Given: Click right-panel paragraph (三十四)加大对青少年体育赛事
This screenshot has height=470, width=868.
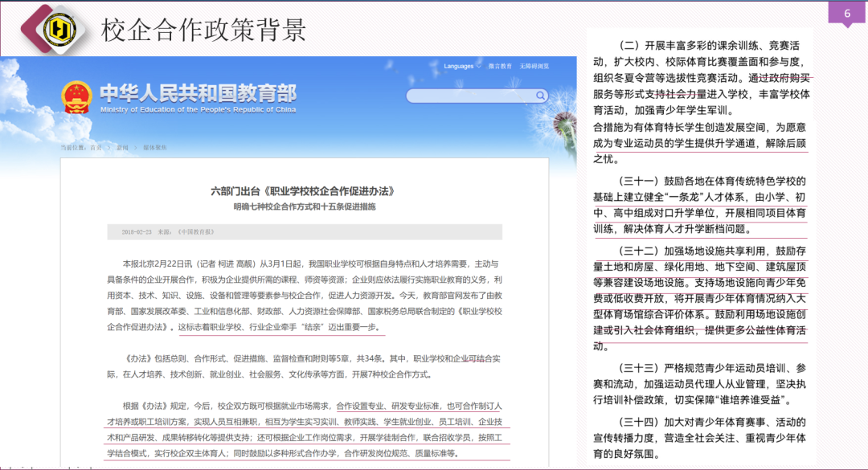Looking at the screenshot, I should [700, 438].
